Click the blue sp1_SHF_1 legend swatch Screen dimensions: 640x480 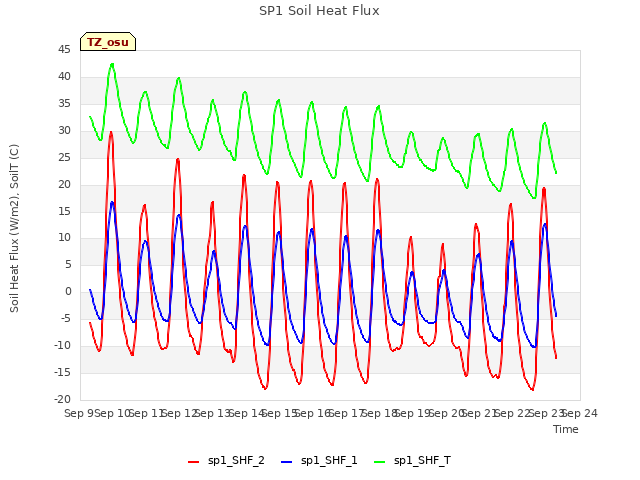coord(287,461)
